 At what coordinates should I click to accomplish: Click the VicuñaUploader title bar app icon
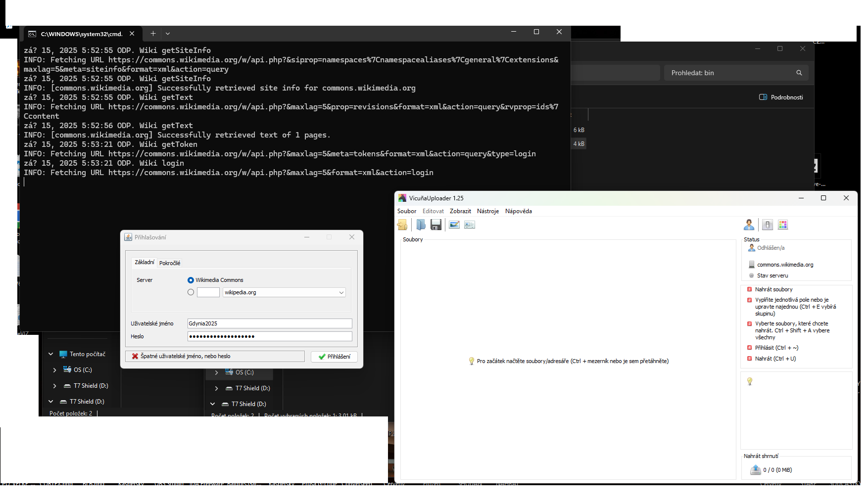point(402,198)
